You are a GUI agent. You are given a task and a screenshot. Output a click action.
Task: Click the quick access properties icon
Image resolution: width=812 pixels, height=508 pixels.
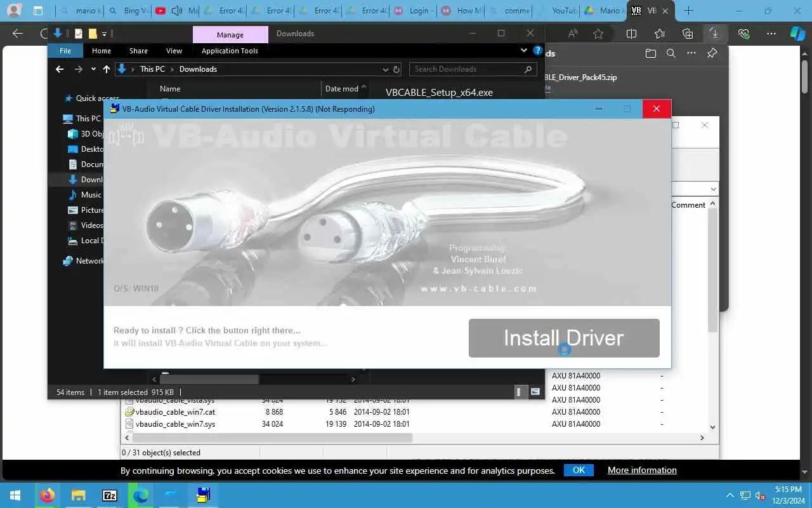pos(79,34)
